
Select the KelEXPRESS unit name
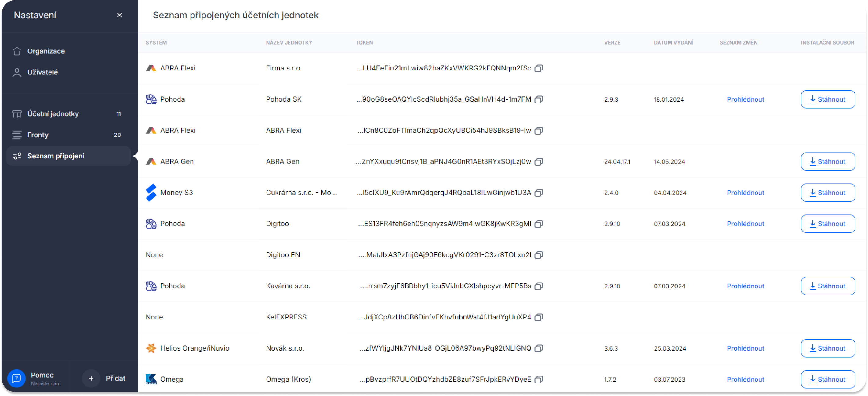[286, 317]
